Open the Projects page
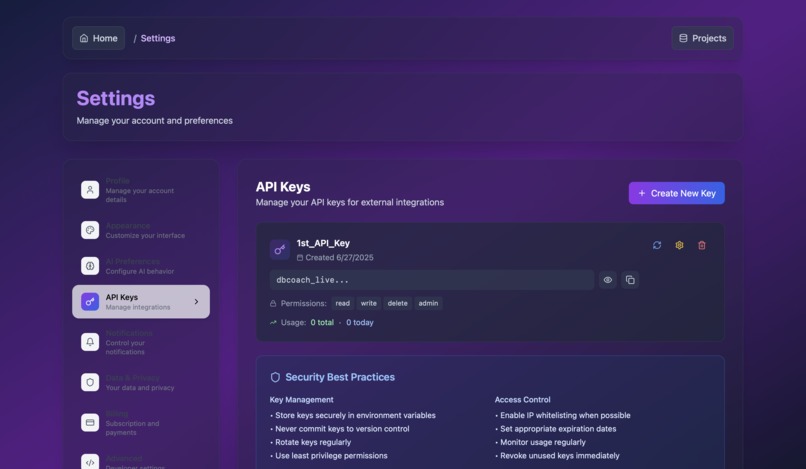The width and height of the screenshot is (806, 469). pyautogui.click(x=702, y=38)
